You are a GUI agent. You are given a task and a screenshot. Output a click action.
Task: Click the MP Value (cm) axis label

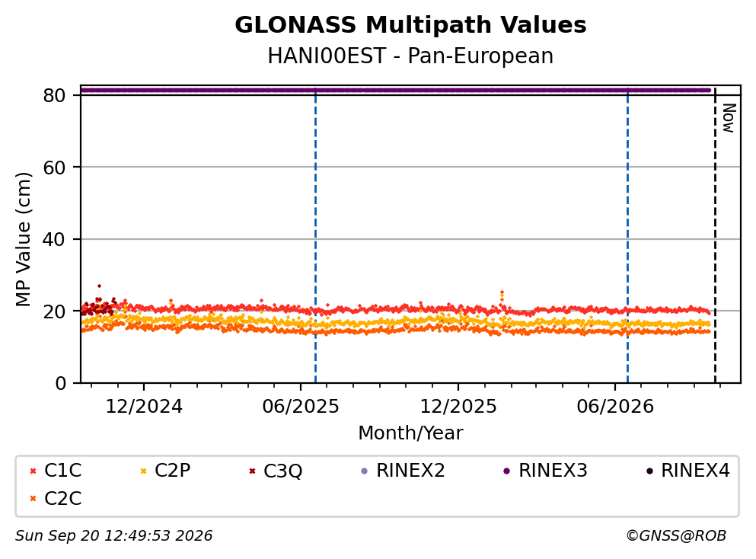point(23,239)
